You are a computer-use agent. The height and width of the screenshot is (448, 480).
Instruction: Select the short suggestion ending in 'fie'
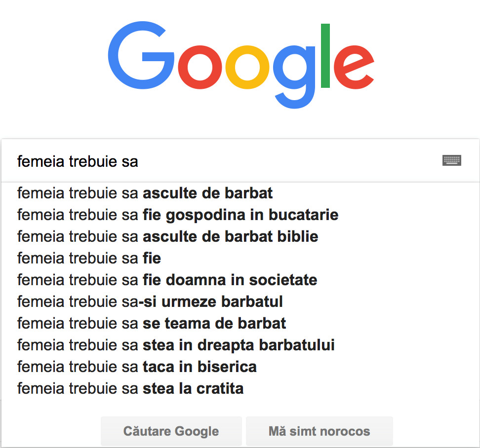pyautogui.click(x=89, y=258)
